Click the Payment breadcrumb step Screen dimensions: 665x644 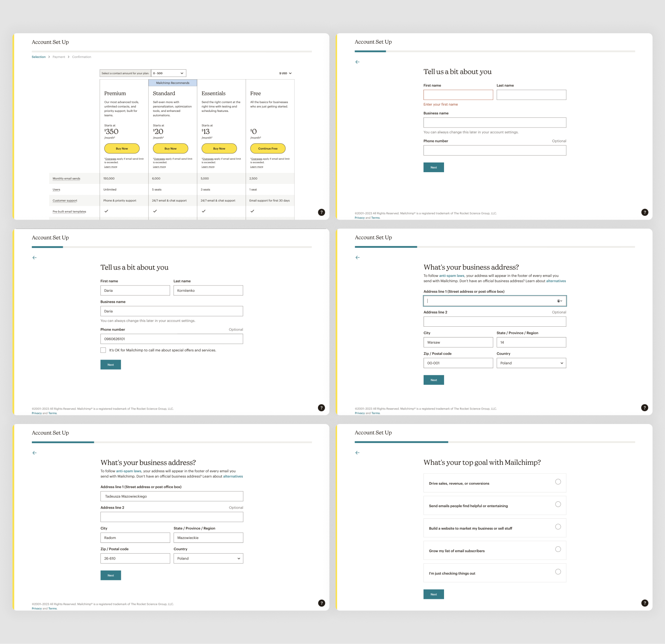coord(59,57)
